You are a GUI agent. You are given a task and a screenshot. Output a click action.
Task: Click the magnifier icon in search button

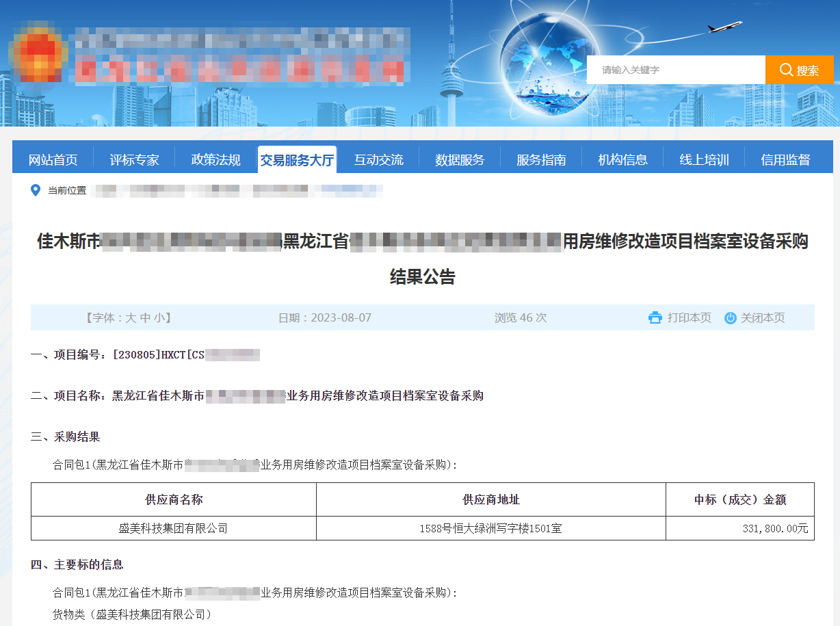tap(786, 70)
